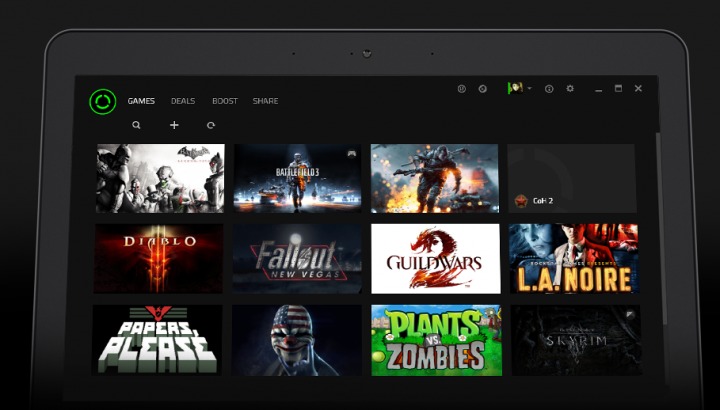Image resolution: width=720 pixels, height=410 pixels.
Task: Expand the account dropdown arrow
Action: [530, 89]
